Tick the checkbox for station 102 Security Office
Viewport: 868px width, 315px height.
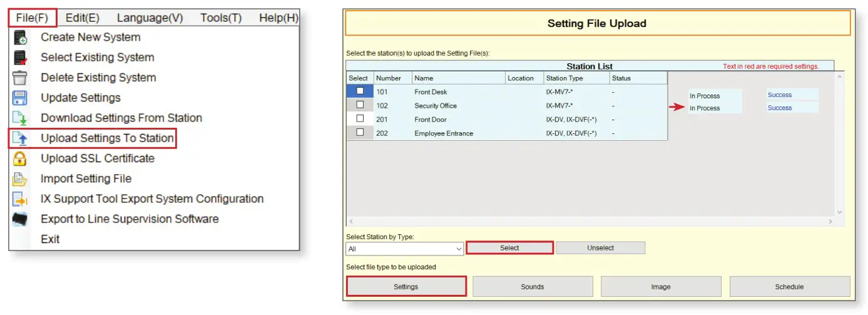tap(360, 105)
